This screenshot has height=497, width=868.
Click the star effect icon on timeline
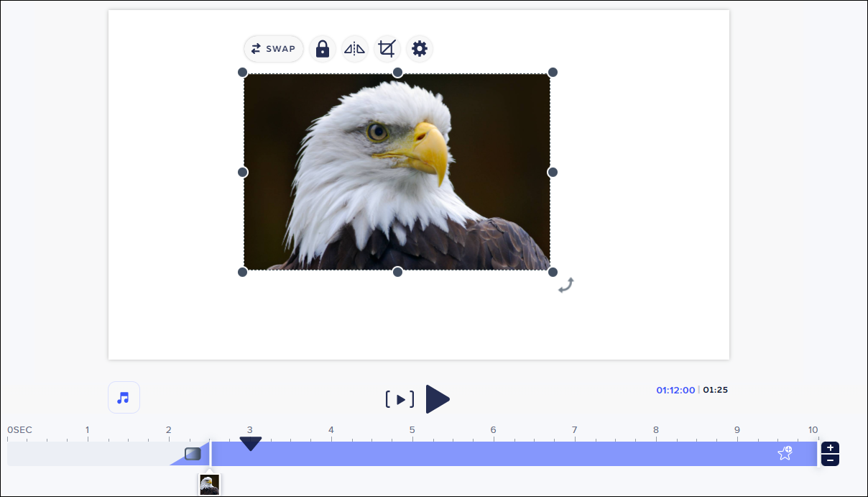coord(785,453)
